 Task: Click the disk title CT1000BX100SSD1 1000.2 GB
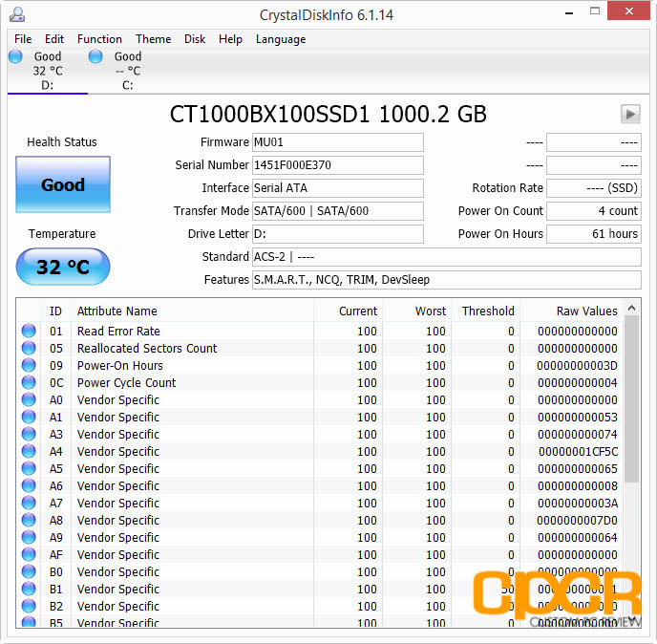click(328, 114)
